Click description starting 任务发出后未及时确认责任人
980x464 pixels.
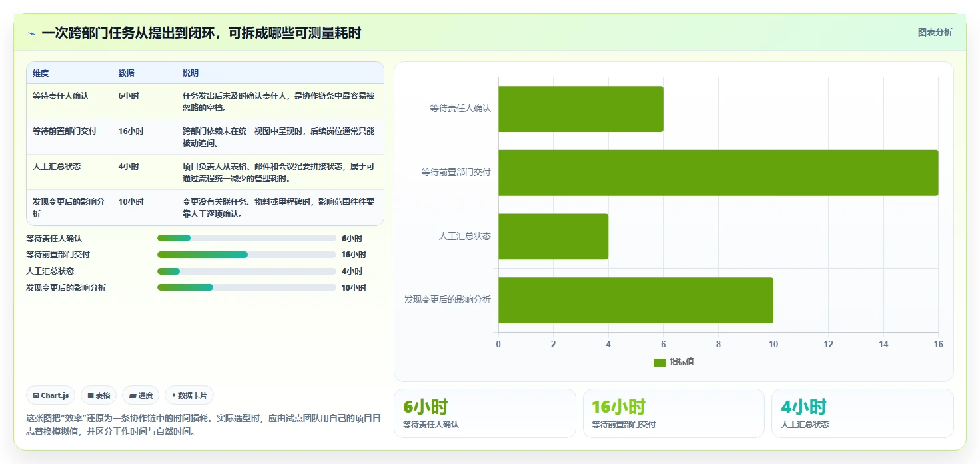(x=278, y=101)
